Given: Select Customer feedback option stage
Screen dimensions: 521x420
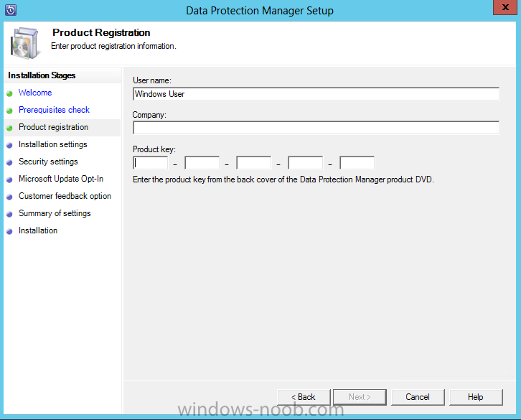Looking at the screenshot, I should tap(65, 196).
